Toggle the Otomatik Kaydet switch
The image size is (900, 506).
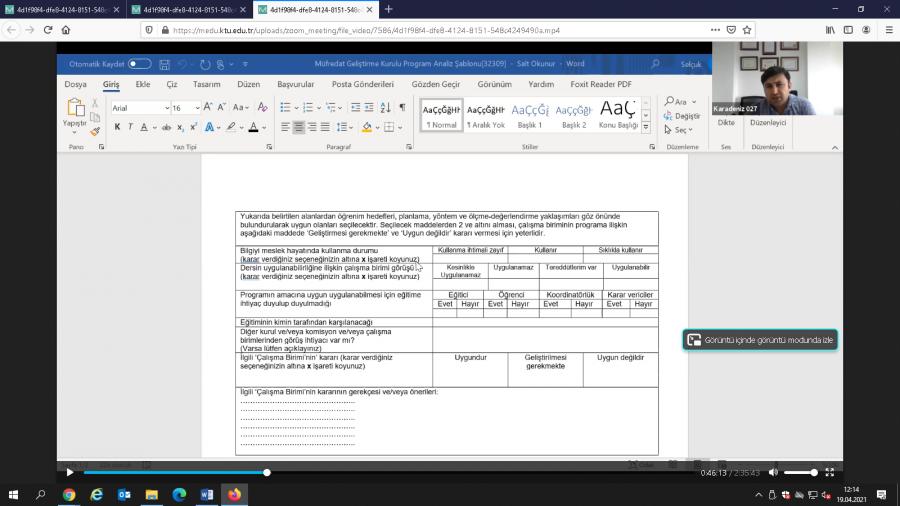tap(139, 64)
